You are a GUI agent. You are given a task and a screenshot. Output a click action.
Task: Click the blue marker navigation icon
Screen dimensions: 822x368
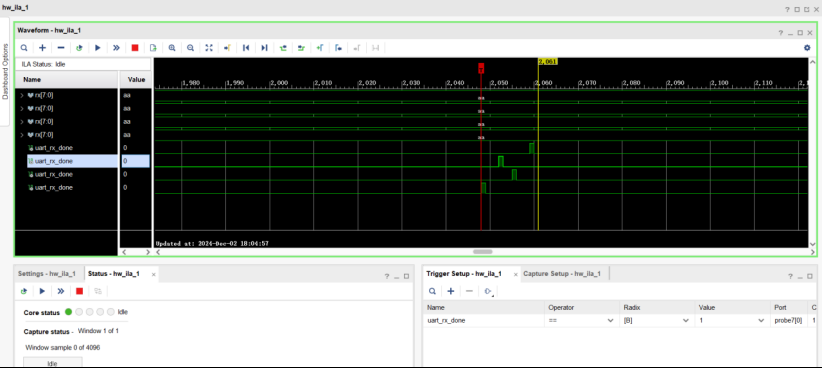coord(339,48)
